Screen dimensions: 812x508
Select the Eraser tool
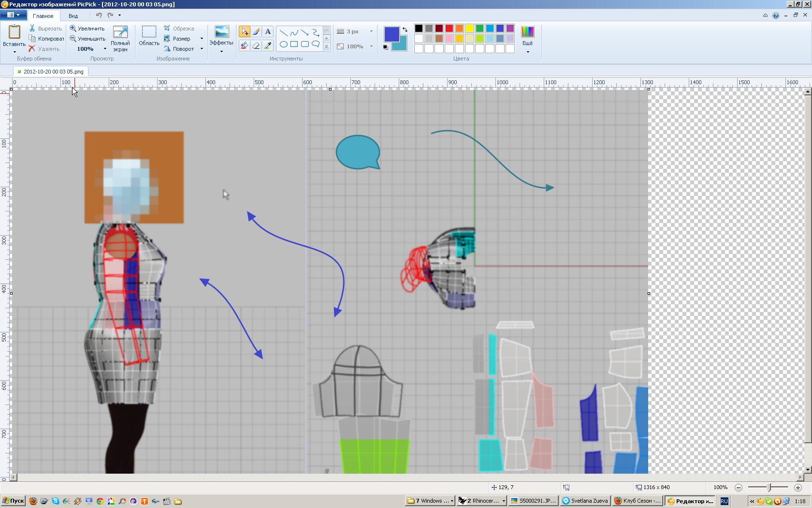point(256,45)
